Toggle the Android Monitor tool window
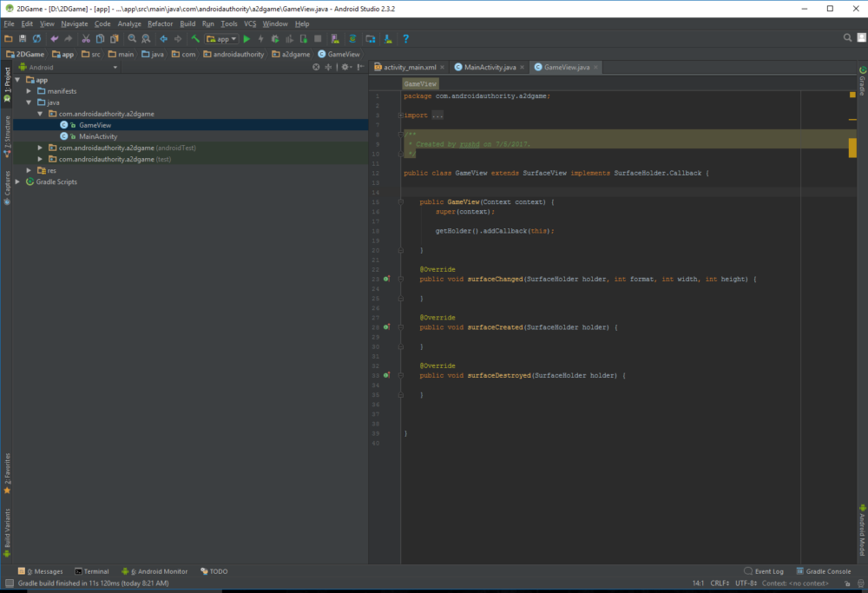This screenshot has width=868, height=593. pos(156,571)
